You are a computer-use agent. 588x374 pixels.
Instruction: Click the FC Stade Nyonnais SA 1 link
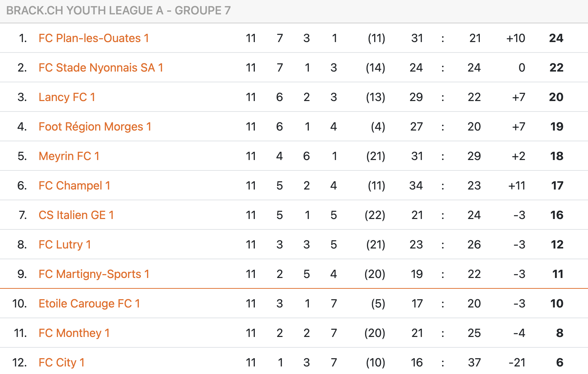coord(101,68)
